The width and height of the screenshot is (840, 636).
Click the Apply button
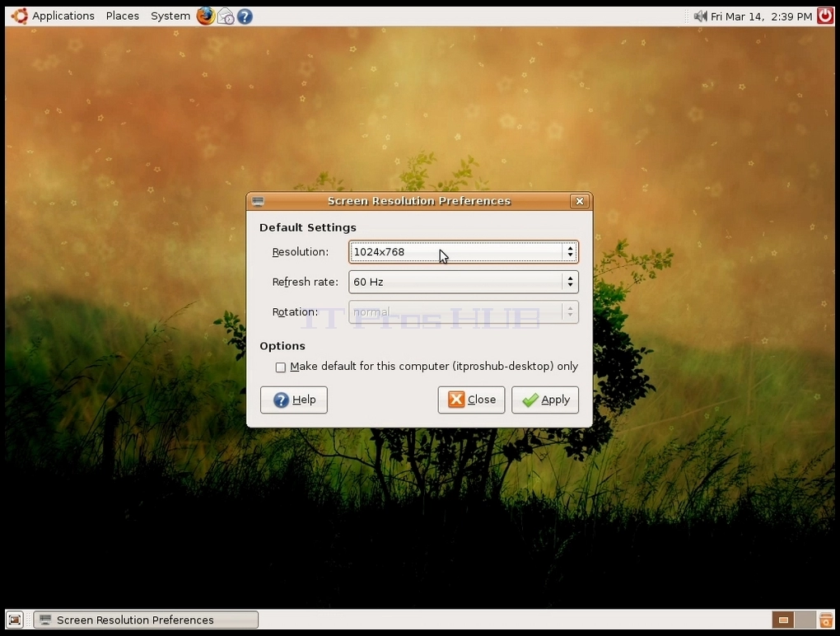[545, 400]
